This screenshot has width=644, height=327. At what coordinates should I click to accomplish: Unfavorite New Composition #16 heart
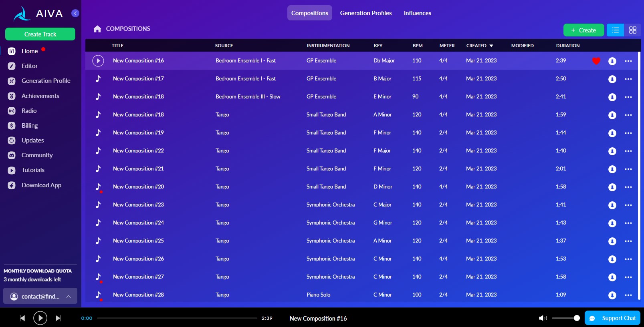596,61
